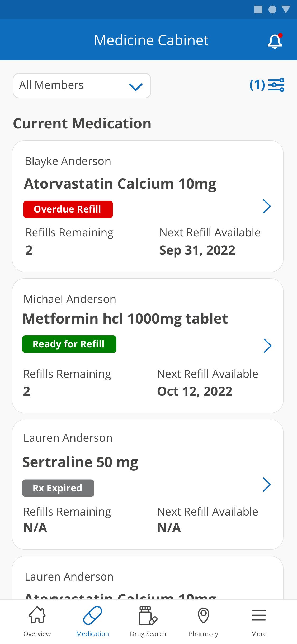Expand the All Members dropdown

[x=82, y=86]
